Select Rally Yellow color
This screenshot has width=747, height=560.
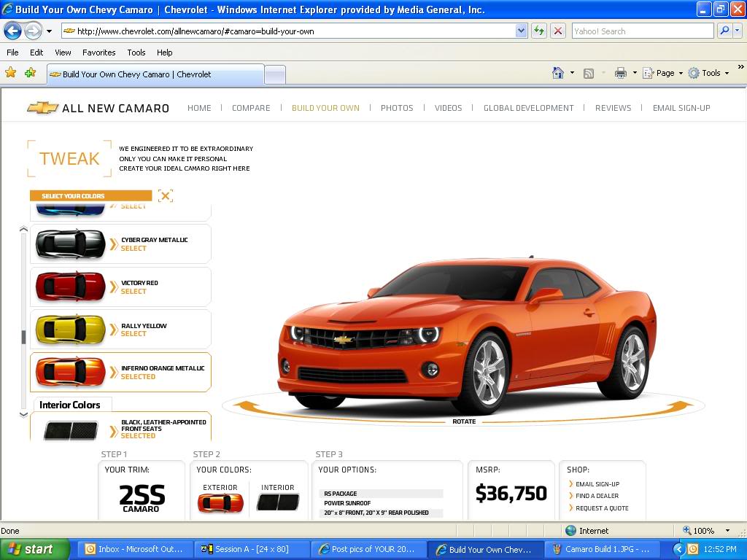coord(120,330)
